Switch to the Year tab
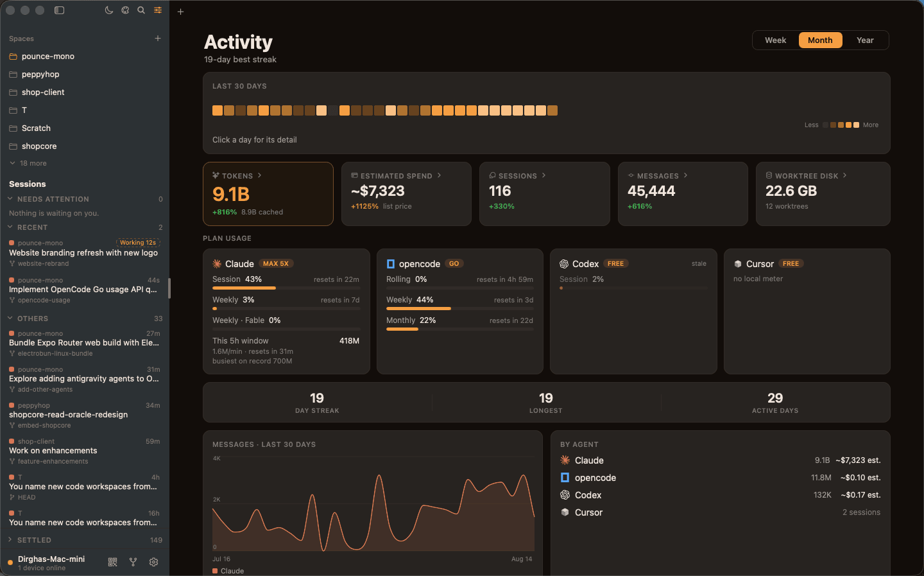The height and width of the screenshot is (576, 924). point(865,40)
